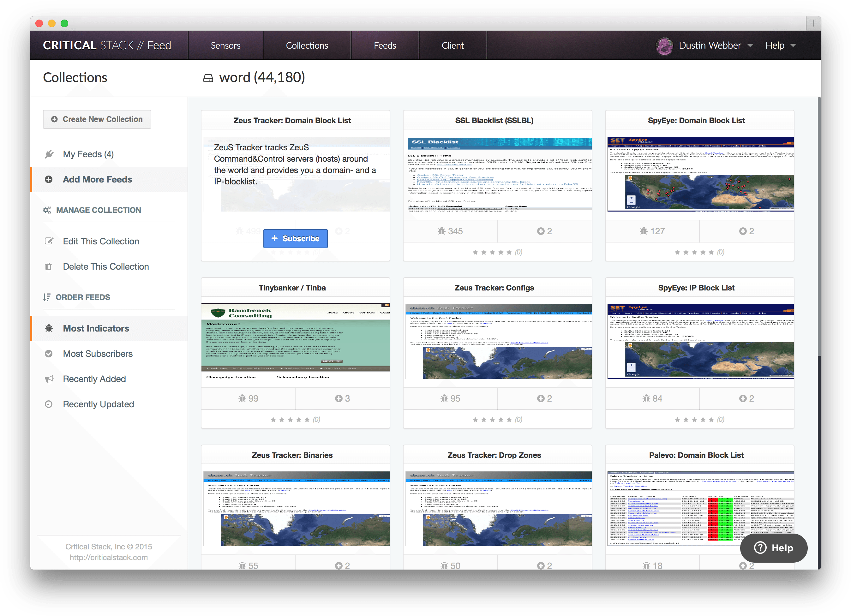Click the plus subscriber count on SpyEye Domain Block List
Image resolution: width=851 pixels, height=616 pixels.
click(746, 231)
